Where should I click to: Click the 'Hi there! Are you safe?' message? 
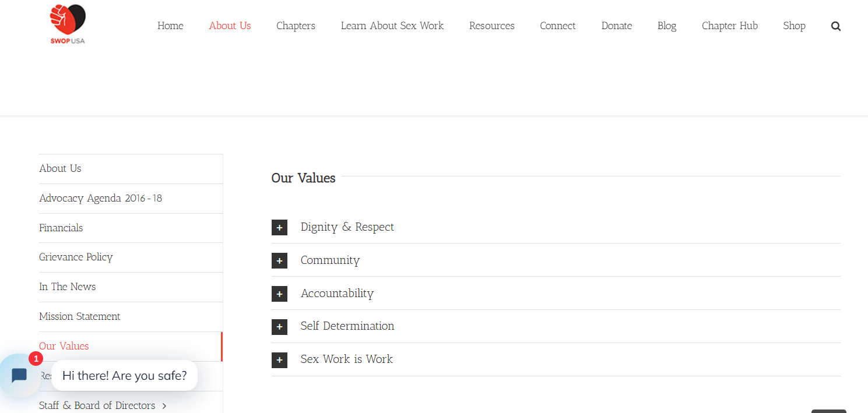[124, 376]
